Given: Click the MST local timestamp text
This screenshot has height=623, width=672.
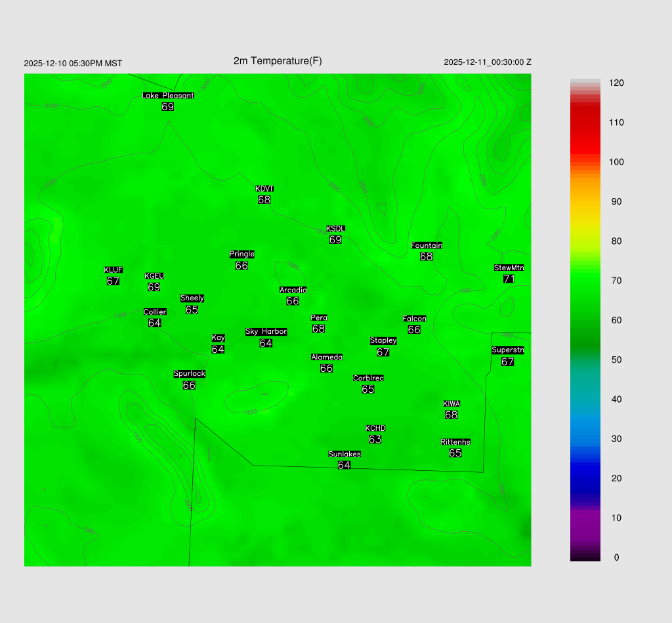Looking at the screenshot, I should tap(73, 64).
